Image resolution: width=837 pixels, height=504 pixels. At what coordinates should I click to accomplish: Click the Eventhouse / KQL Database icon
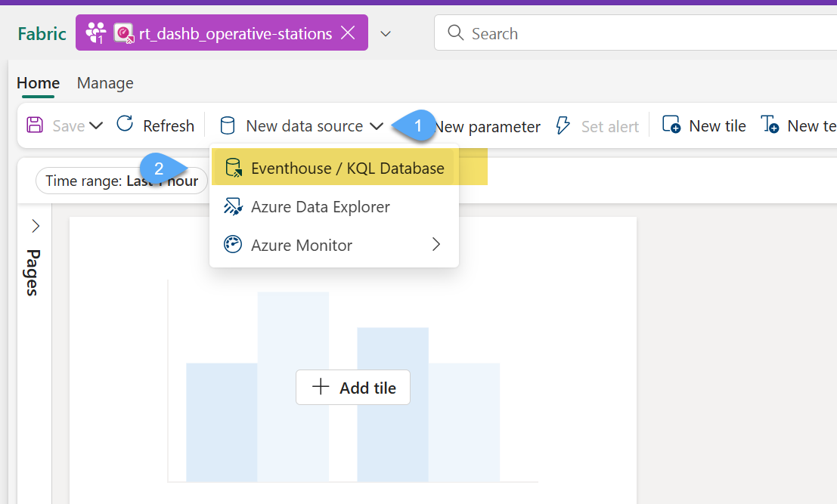tap(233, 169)
